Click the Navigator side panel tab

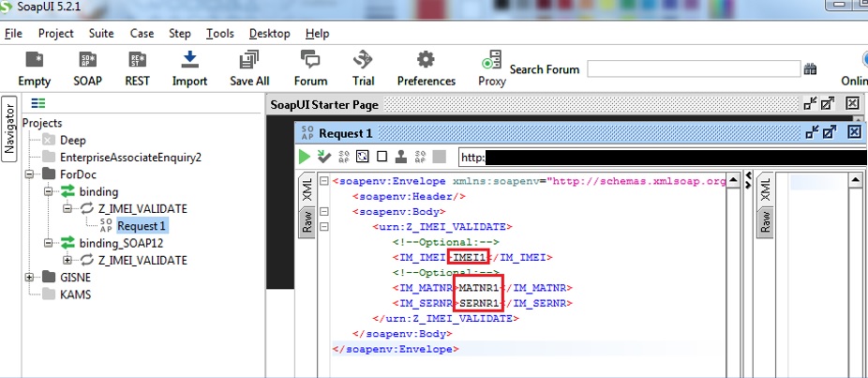tap(9, 129)
